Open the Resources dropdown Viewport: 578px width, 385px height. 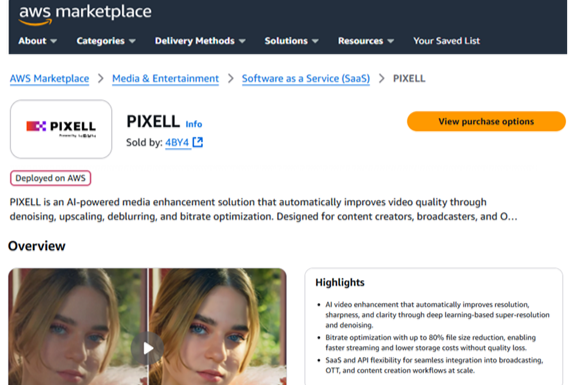click(x=366, y=41)
